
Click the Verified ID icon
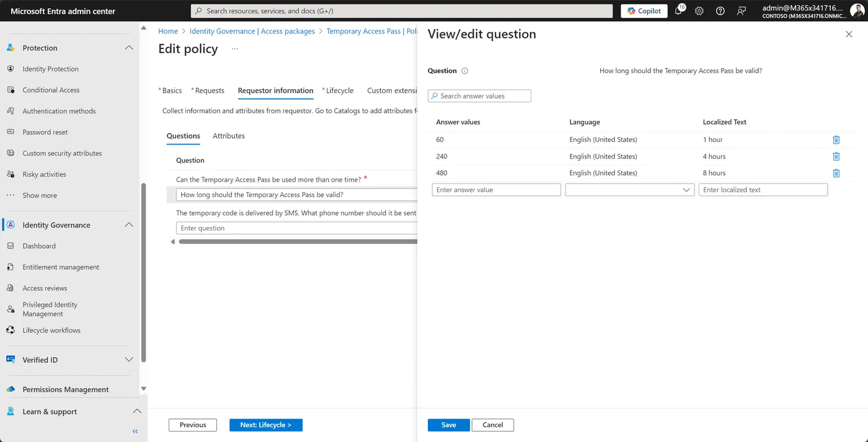tap(11, 360)
